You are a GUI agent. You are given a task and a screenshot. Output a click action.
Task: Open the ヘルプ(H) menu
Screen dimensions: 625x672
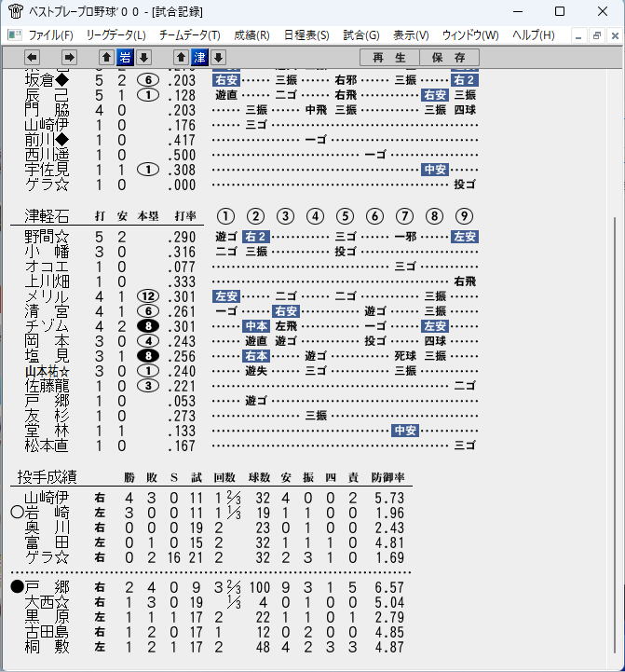534,35
